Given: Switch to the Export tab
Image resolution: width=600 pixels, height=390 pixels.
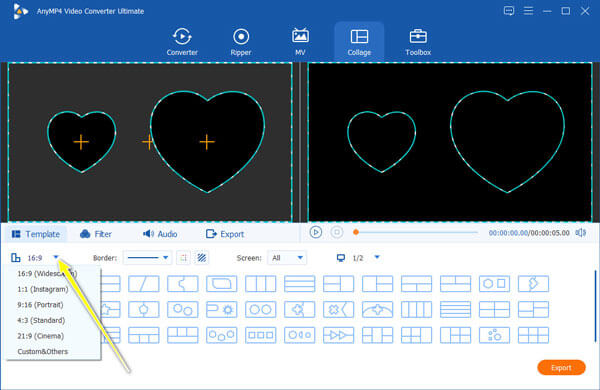Looking at the screenshot, I should 225,234.
